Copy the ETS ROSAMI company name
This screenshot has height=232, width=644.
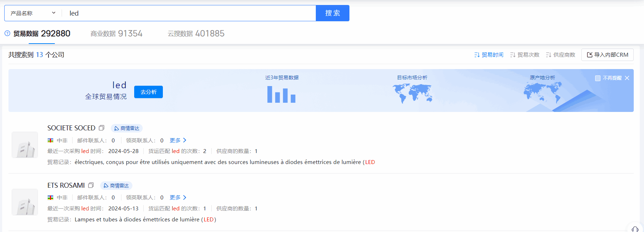91,185
